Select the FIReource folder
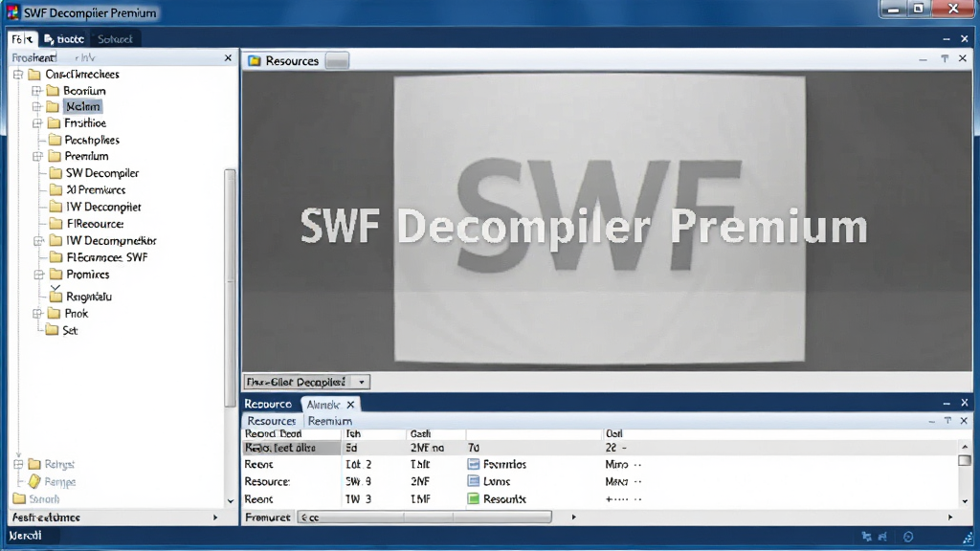 click(x=95, y=224)
